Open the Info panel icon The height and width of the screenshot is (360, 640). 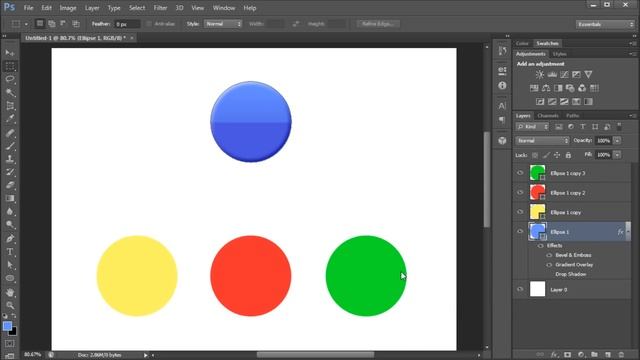(x=502, y=86)
